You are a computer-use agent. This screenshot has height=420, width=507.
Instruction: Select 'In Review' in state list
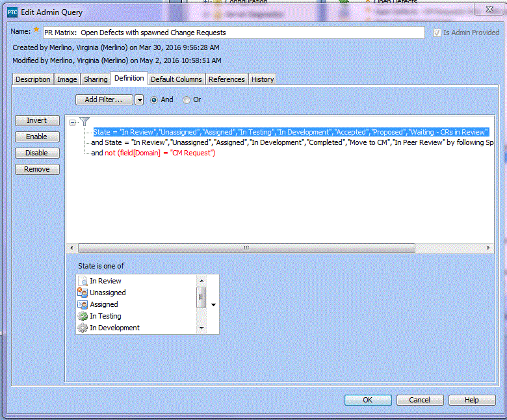click(x=105, y=281)
